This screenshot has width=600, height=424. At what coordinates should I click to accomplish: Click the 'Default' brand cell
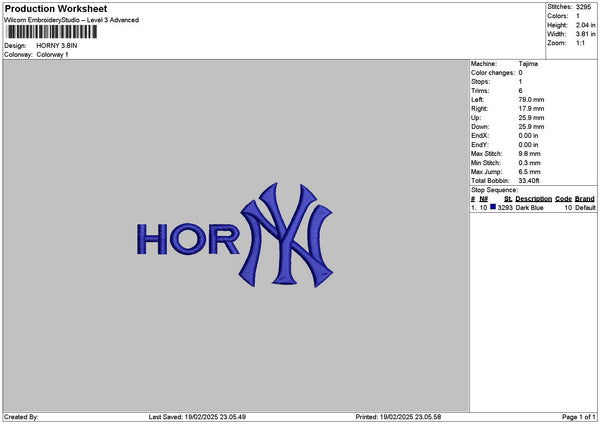click(x=585, y=208)
